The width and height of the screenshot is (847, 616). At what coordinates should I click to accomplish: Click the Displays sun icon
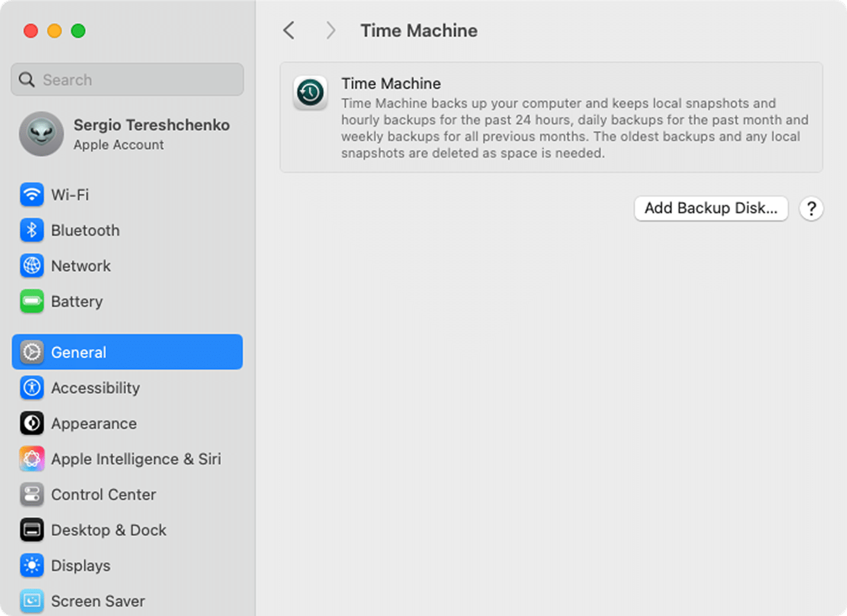32,566
